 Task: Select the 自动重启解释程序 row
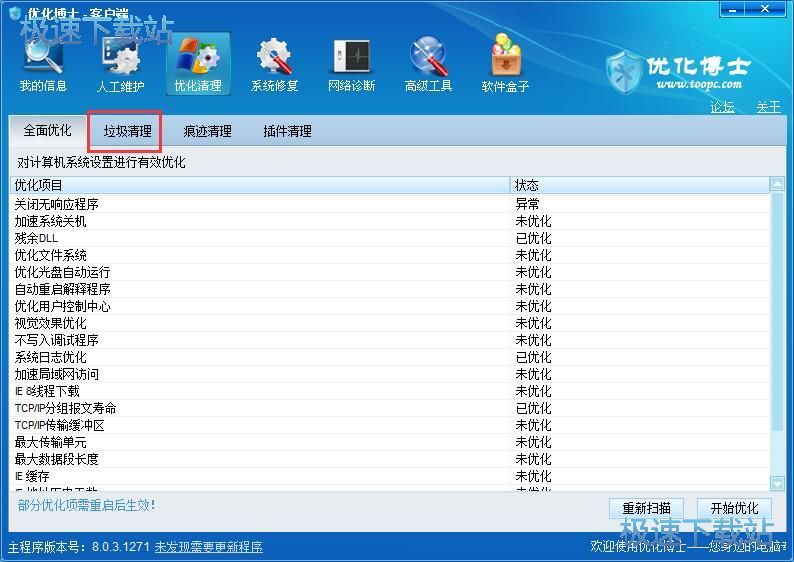click(389, 289)
